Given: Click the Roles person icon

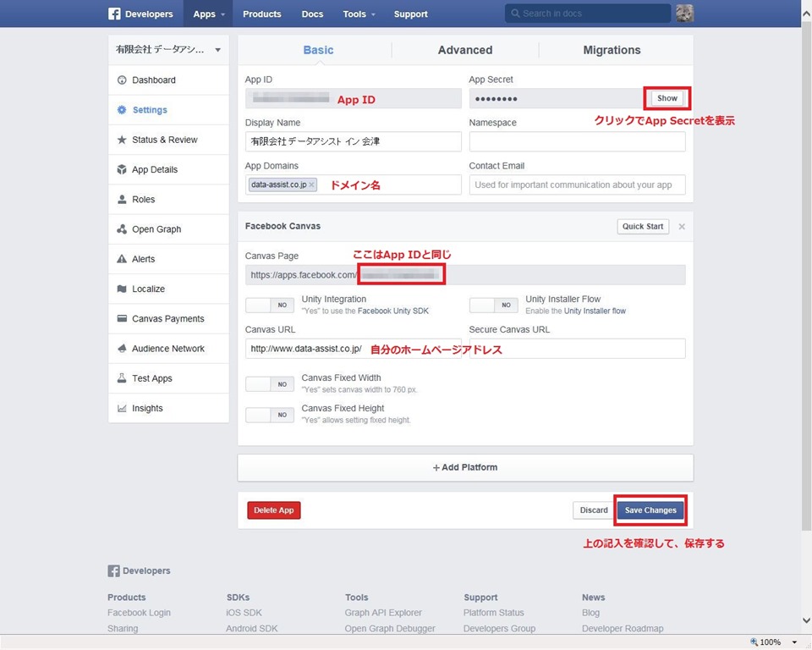Looking at the screenshot, I should [122, 199].
